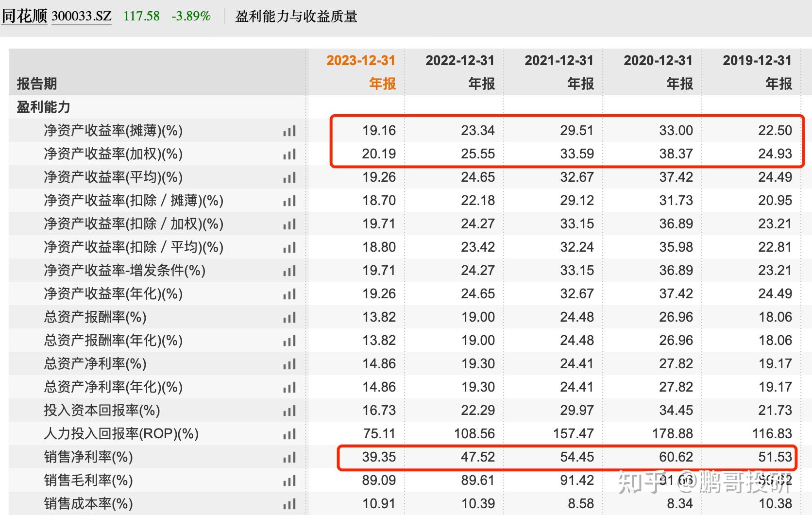Open bar chart icon for 人力投入回报率(ROP)(%)
812x515 pixels.
tap(289, 434)
